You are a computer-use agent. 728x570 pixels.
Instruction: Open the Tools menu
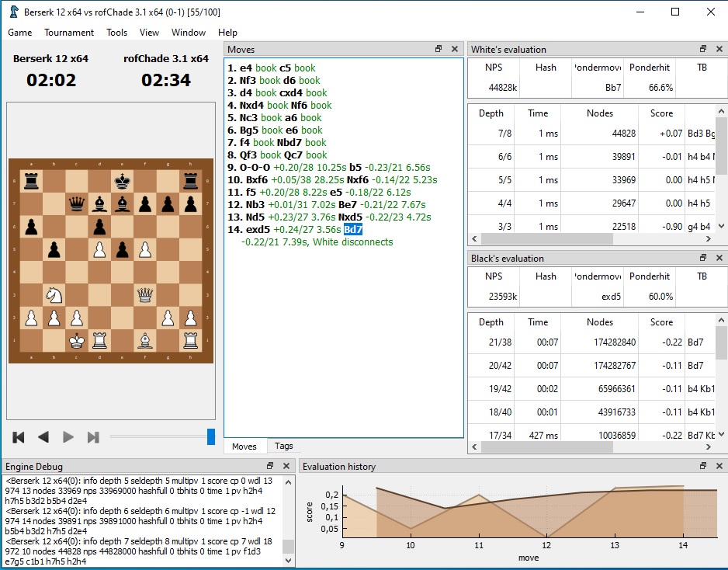pyautogui.click(x=116, y=33)
